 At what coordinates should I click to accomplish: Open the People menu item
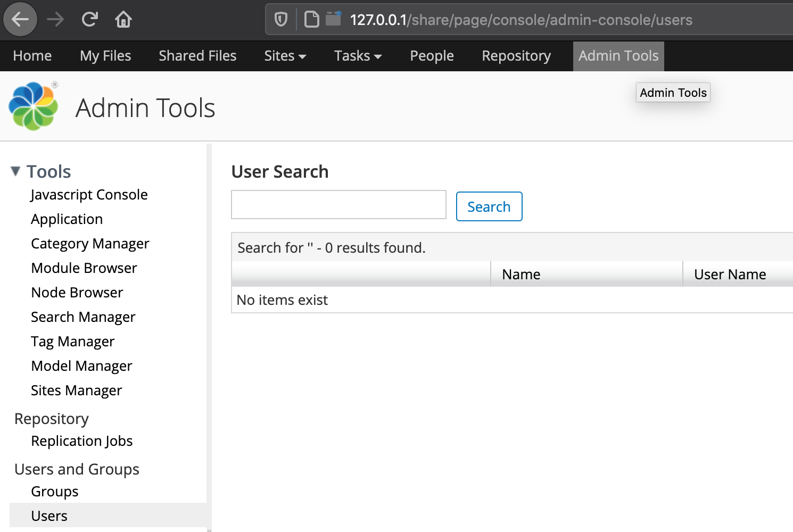click(432, 56)
